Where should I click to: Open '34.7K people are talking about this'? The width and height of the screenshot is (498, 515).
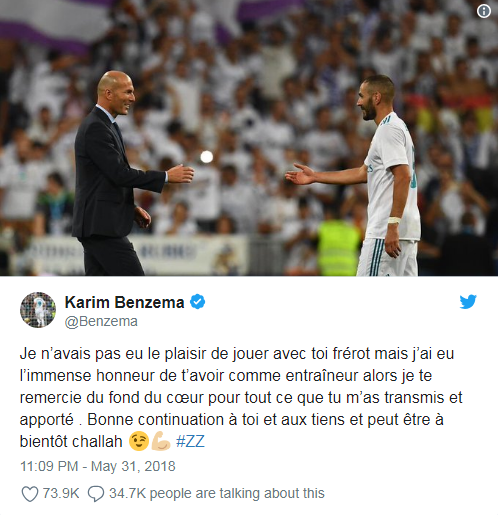(x=217, y=493)
